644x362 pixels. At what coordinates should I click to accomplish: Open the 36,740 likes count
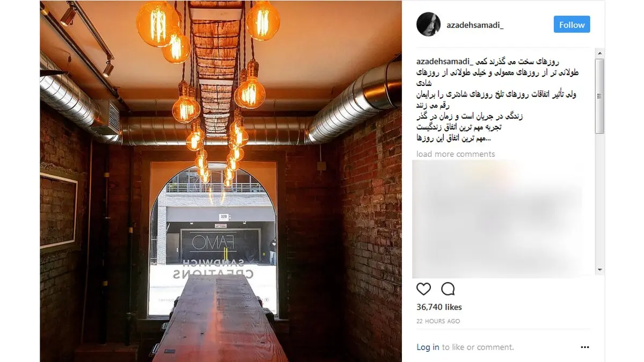[439, 307]
